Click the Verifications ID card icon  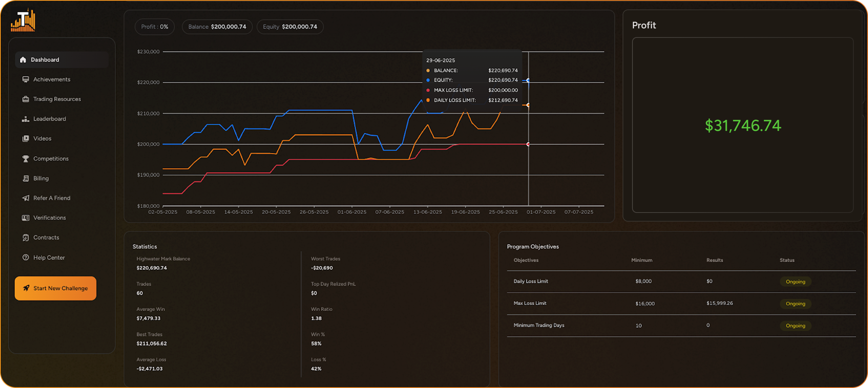[x=26, y=218]
